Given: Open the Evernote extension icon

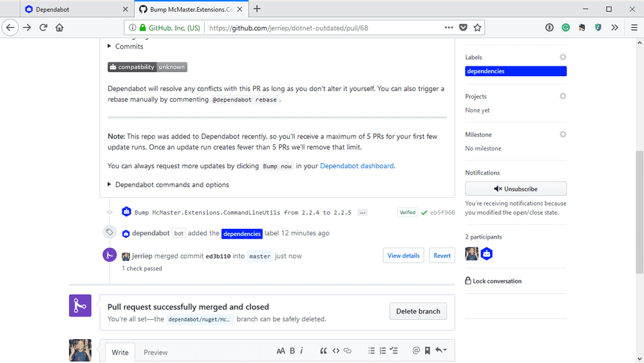Looking at the screenshot, I should click(582, 28).
